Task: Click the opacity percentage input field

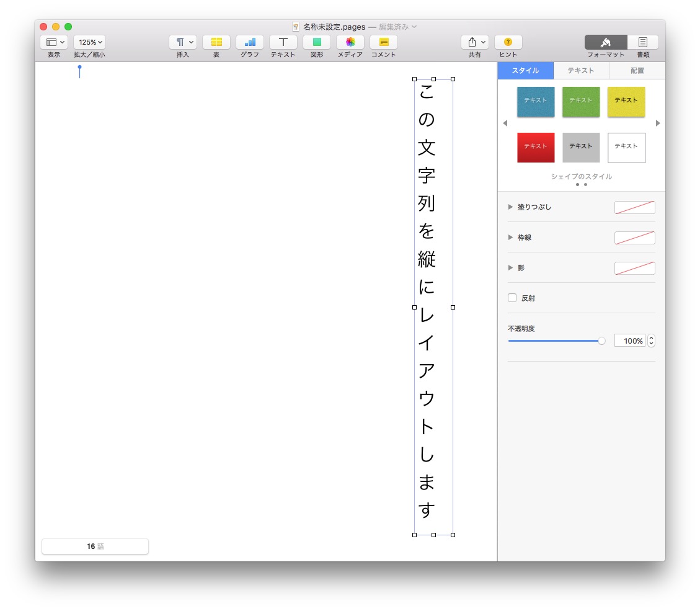Action: [629, 341]
